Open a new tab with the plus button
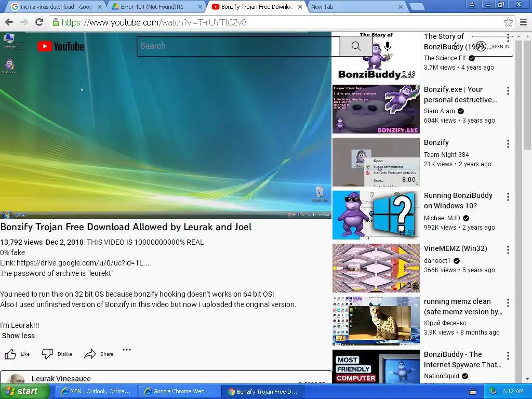532x399 pixels. [417, 7]
